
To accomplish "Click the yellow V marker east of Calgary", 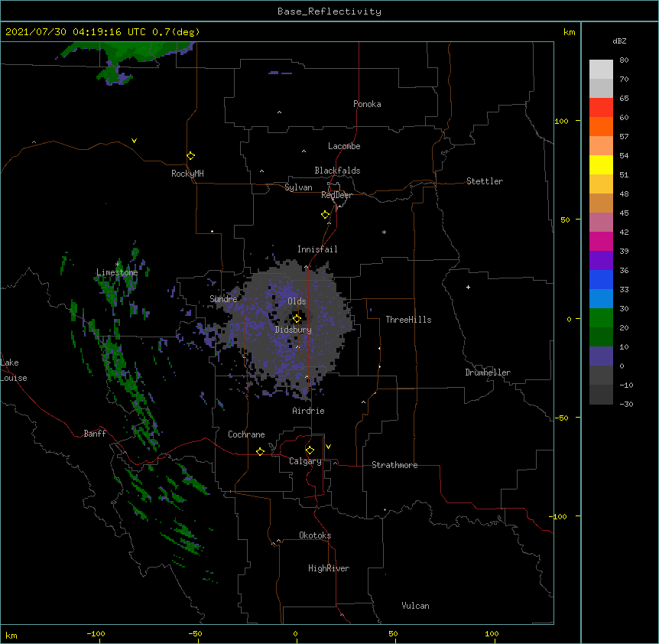I will (x=328, y=447).
